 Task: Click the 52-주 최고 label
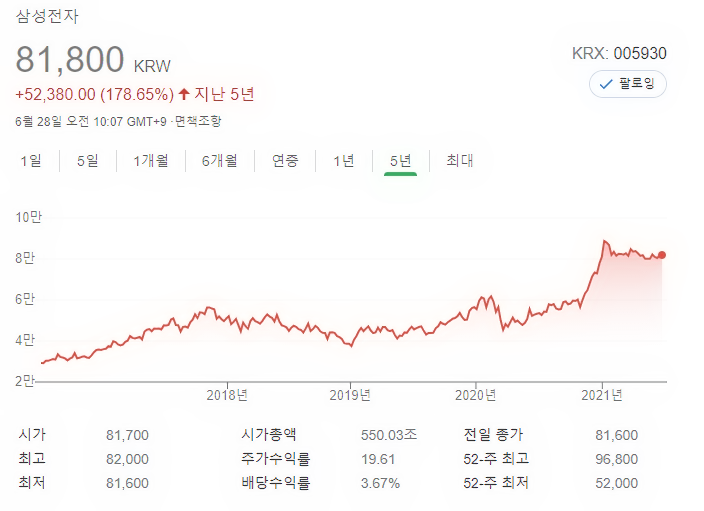pyautogui.click(x=496, y=458)
